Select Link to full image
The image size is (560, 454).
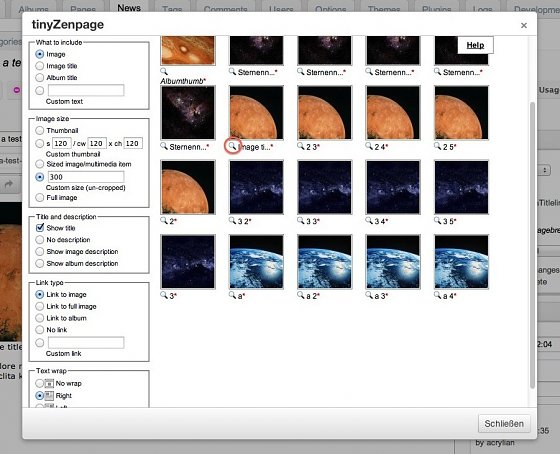[40, 306]
